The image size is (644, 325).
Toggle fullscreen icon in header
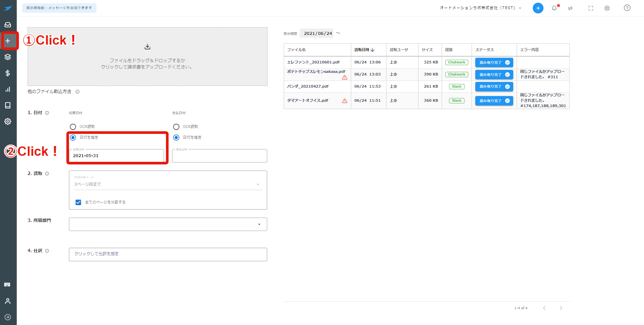pyautogui.click(x=591, y=8)
